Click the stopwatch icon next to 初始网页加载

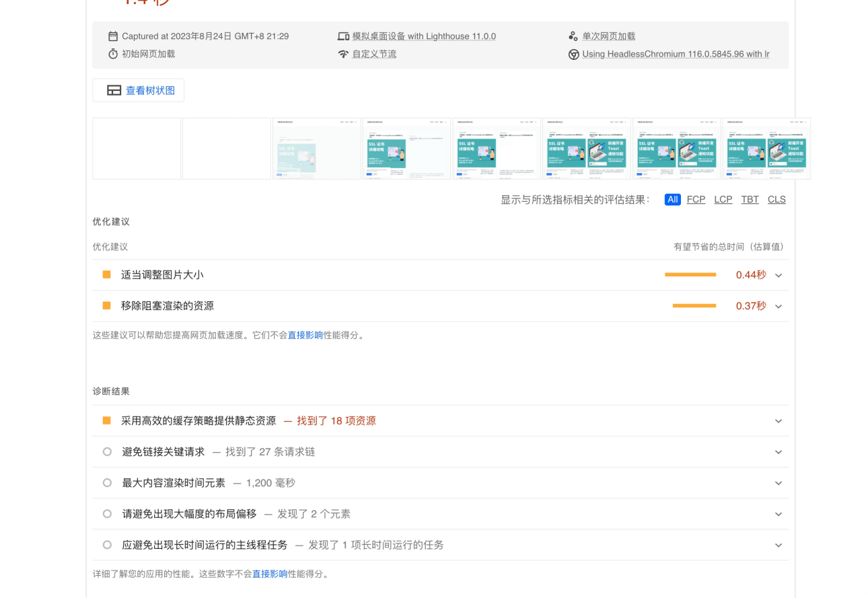(113, 54)
